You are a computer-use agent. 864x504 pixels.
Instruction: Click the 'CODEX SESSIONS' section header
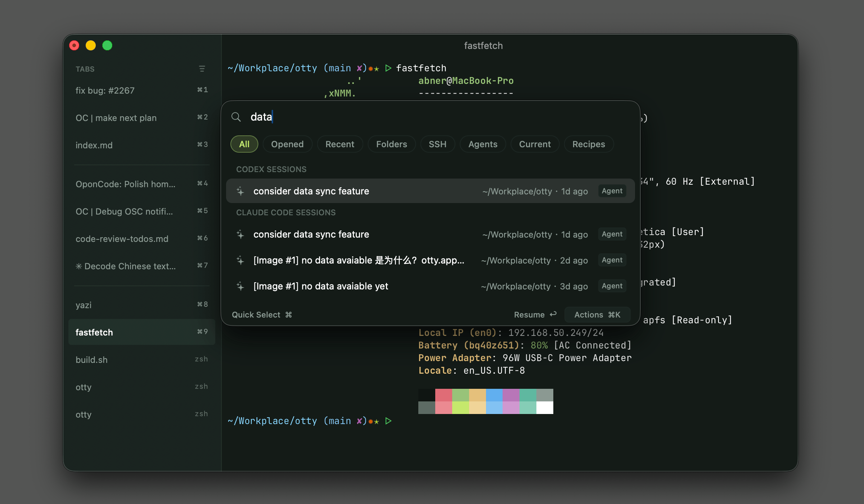(x=271, y=169)
